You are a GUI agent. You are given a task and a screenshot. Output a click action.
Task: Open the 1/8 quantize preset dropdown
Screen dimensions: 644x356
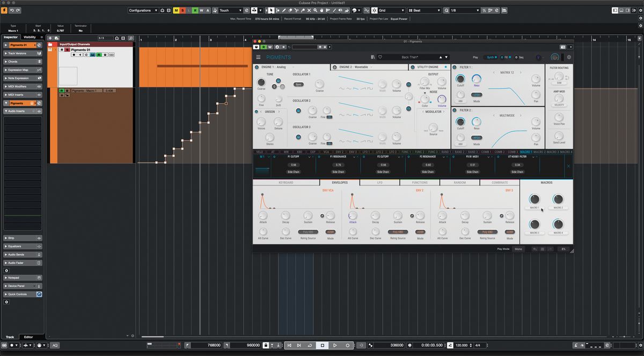464,10
